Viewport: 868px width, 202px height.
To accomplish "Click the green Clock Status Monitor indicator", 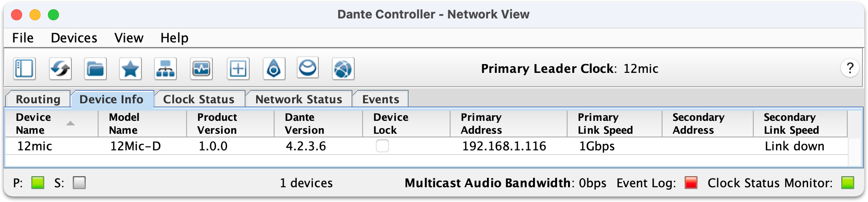I will point(848,183).
